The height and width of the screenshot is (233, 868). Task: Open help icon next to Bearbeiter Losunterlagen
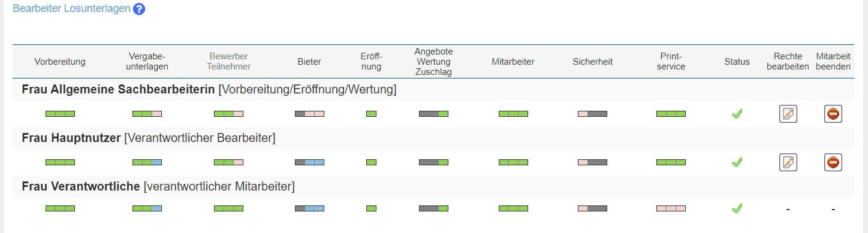139,9
